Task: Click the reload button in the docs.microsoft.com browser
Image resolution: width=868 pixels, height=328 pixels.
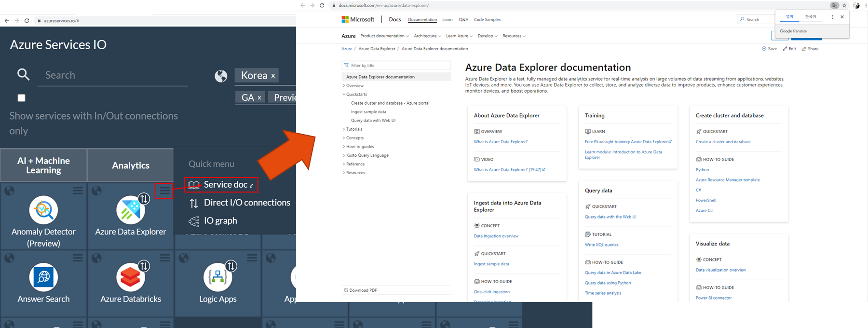Action: point(322,5)
